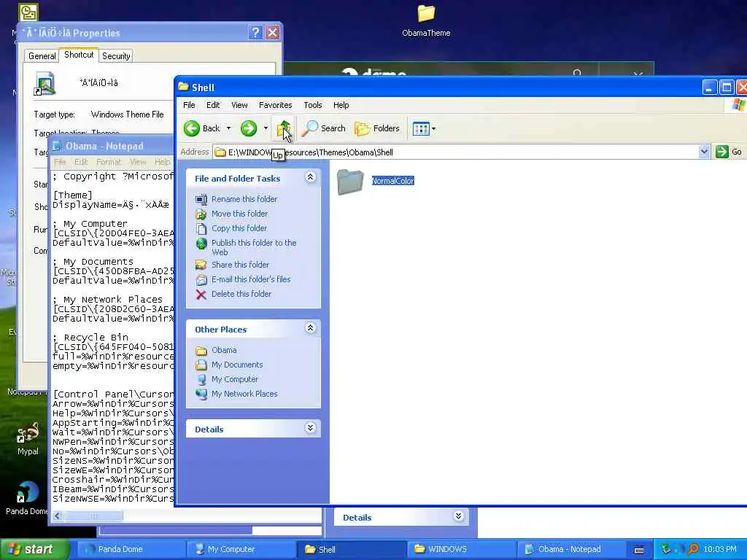Click the Start button
This screenshot has width=747, height=560.
35,549
